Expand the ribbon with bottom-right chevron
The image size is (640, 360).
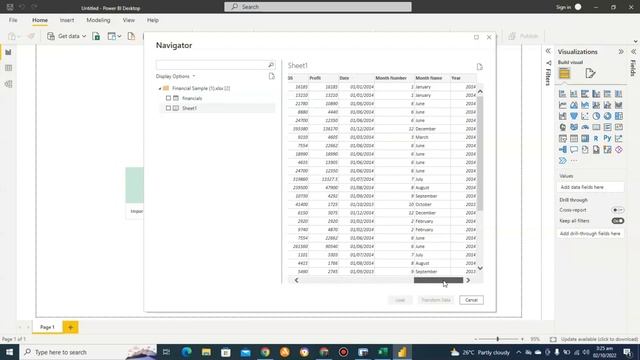coord(636,41)
